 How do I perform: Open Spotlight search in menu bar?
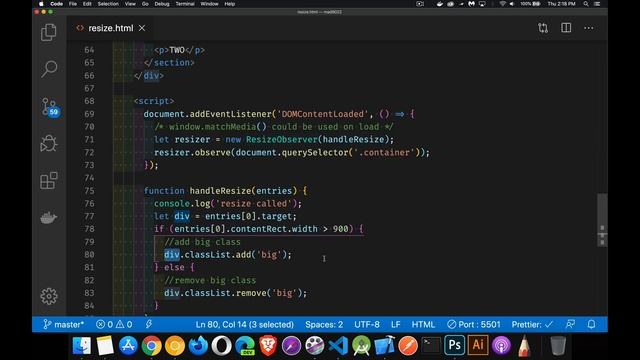point(586,4)
